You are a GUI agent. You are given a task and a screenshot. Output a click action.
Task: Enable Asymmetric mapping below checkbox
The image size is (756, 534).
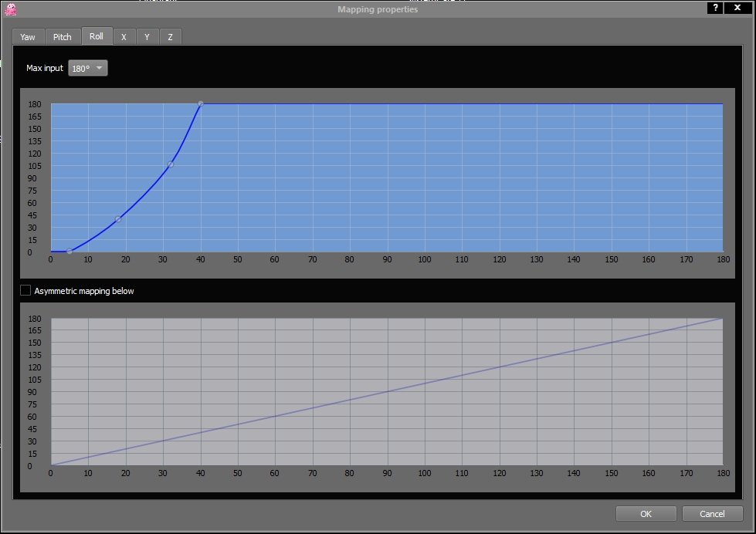tap(25, 291)
